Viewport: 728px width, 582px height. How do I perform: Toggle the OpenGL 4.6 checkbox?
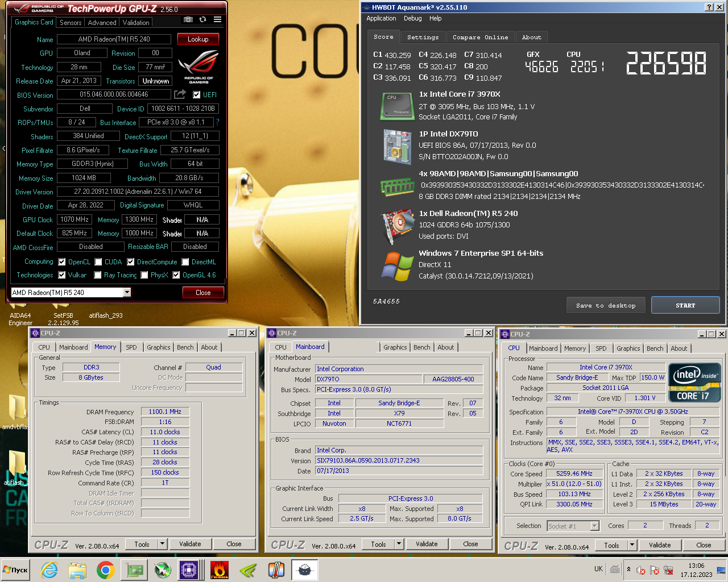pyautogui.click(x=176, y=275)
